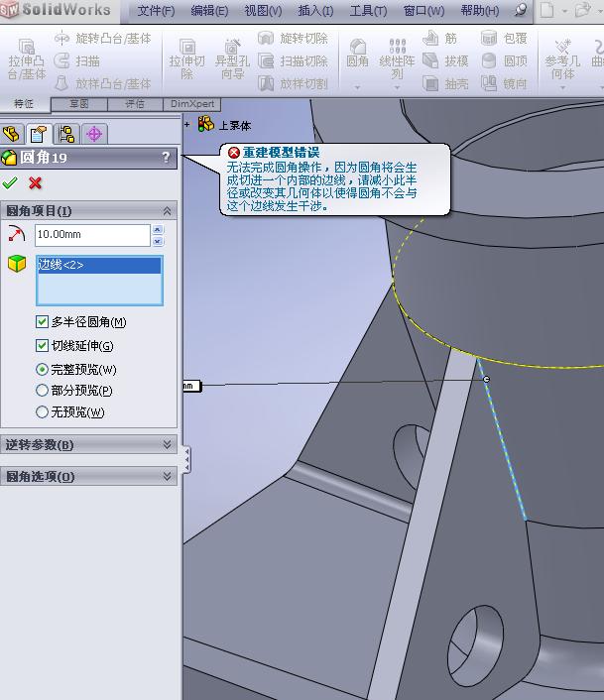Switch to the 草图 tab

tap(79, 104)
